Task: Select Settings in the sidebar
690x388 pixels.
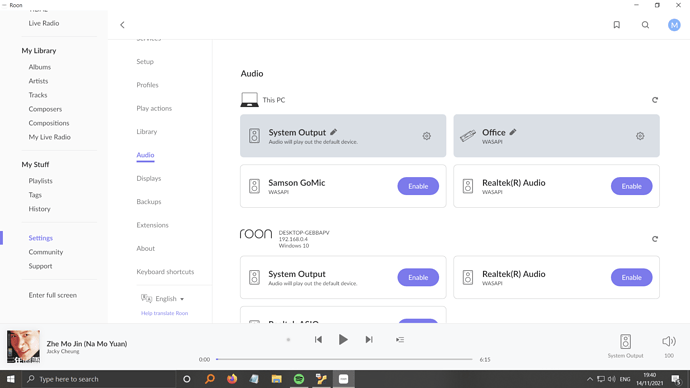Action: [40, 238]
